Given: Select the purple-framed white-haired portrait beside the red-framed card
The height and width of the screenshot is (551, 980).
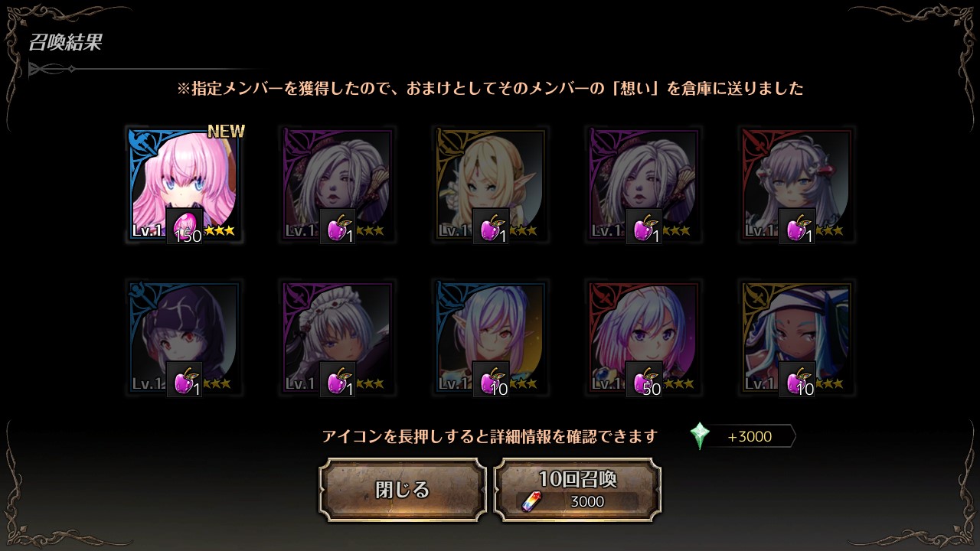Looking at the screenshot, I should coord(644,184).
